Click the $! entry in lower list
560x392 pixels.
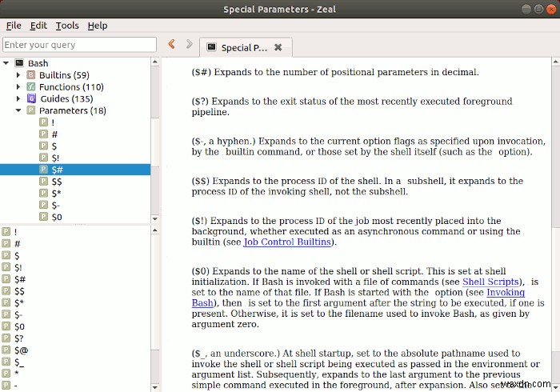18,267
